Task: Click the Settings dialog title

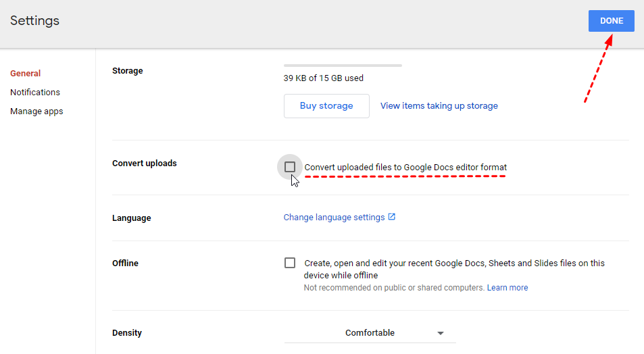Action: 35,21
